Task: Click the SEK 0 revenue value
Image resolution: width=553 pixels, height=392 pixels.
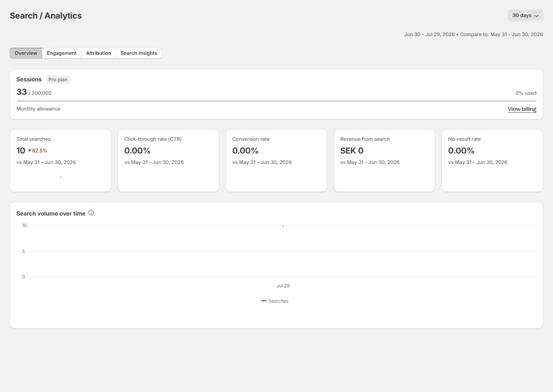Action: coord(352,151)
